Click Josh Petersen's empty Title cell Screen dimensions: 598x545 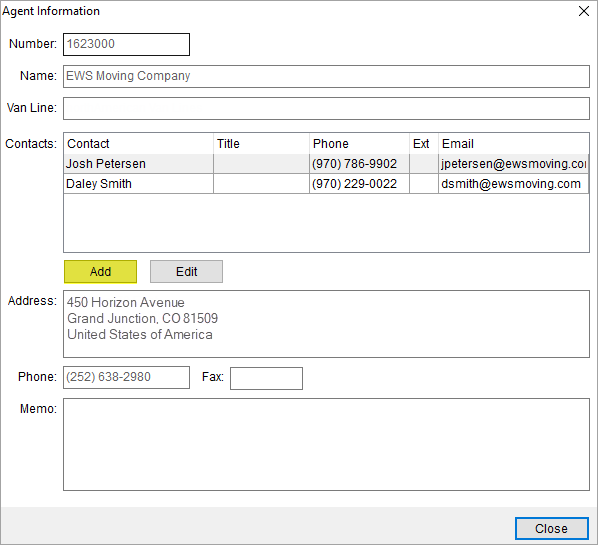pos(261,164)
